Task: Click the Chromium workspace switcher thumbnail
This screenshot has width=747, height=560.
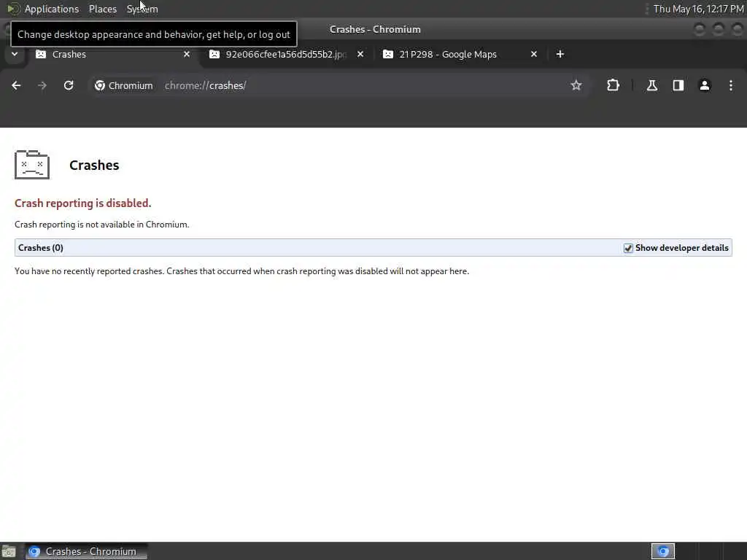Action: 662,551
